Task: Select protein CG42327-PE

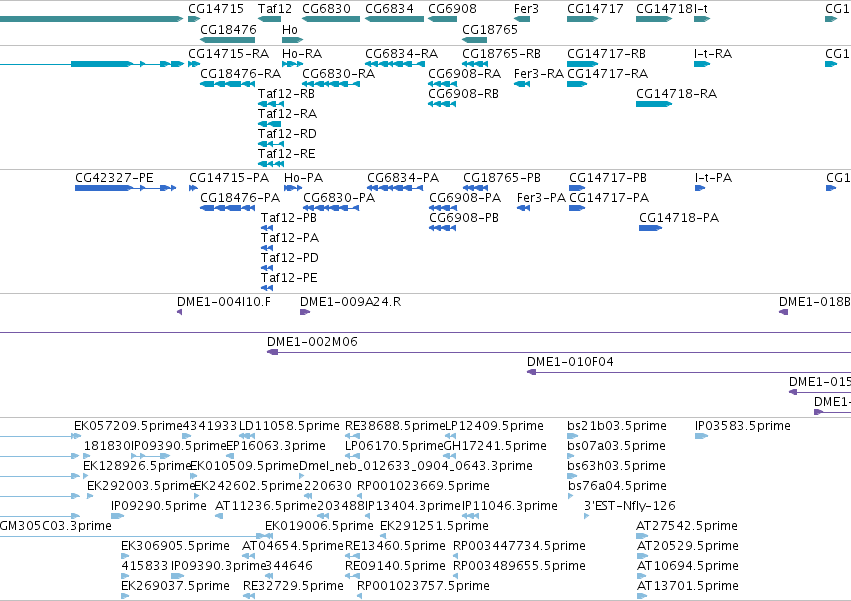Action: coord(114,178)
